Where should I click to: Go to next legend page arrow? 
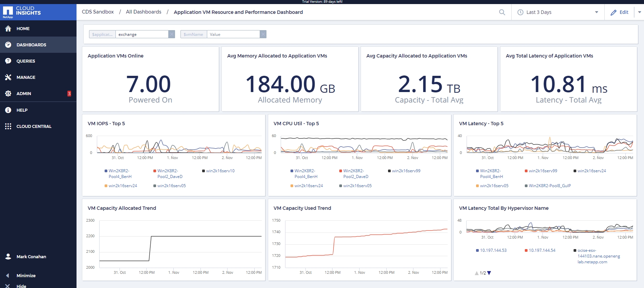[x=489, y=273]
